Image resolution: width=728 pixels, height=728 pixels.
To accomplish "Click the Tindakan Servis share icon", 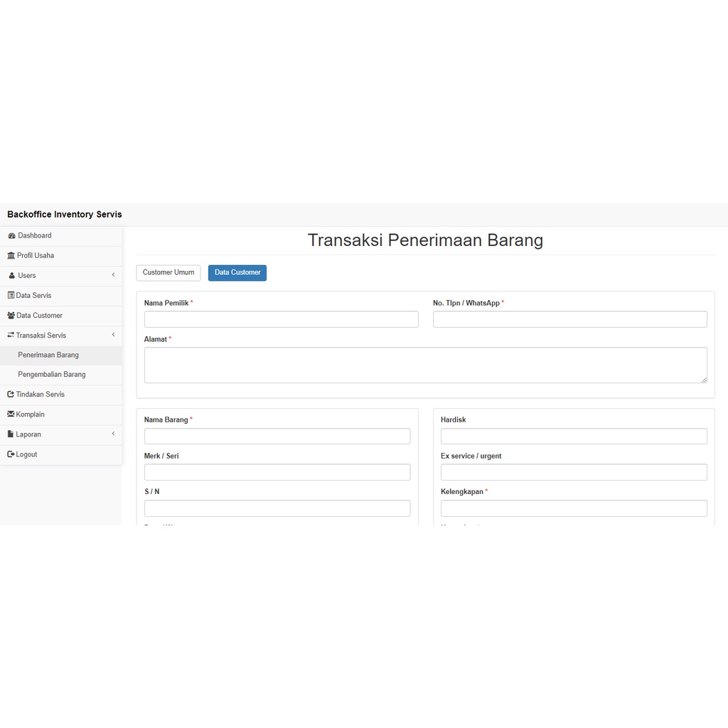I will tap(11, 394).
